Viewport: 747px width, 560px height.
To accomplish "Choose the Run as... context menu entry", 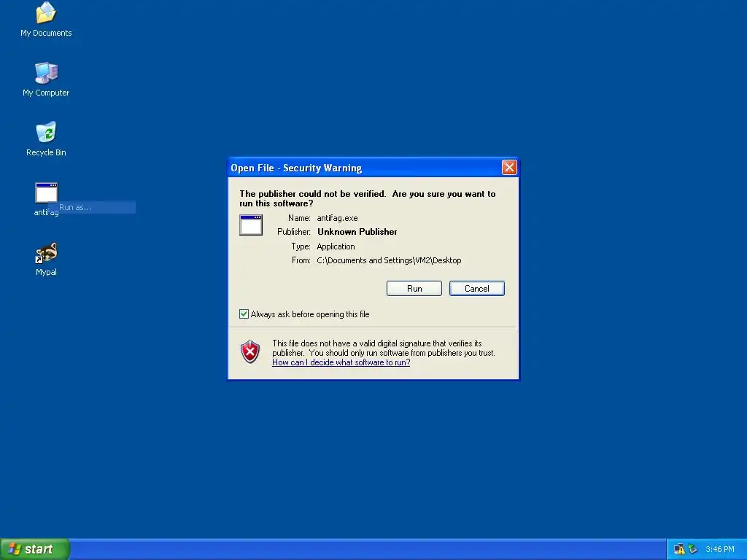I will 91,207.
